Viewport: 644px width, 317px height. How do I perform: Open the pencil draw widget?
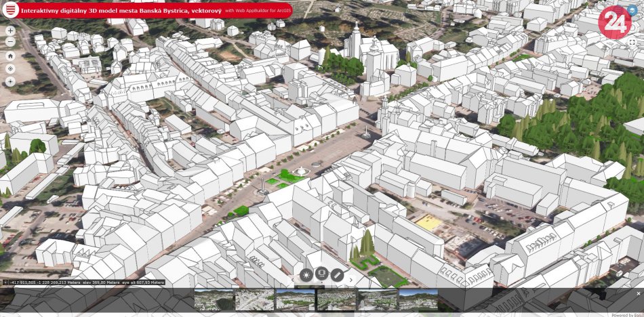click(x=337, y=275)
